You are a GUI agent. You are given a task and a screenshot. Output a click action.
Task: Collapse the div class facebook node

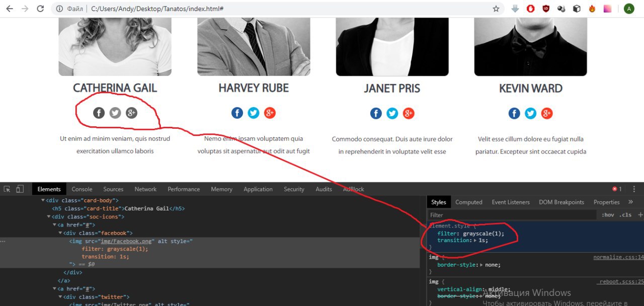pos(60,233)
